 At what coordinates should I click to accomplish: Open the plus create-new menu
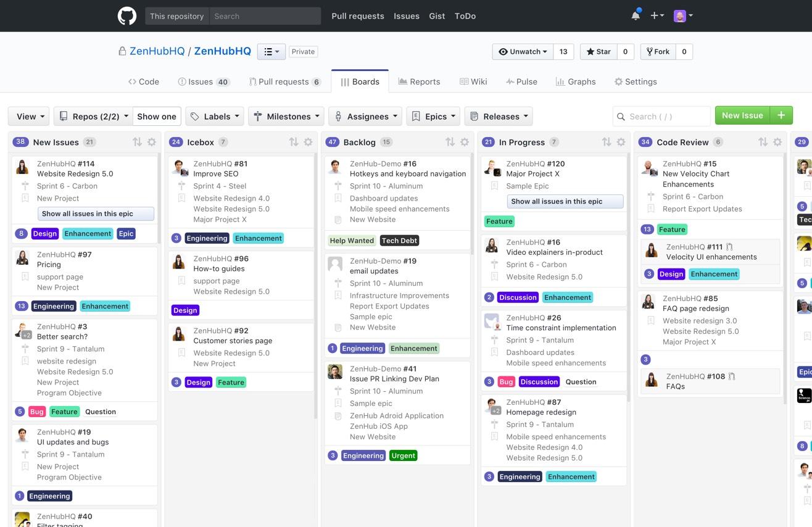pos(657,15)
